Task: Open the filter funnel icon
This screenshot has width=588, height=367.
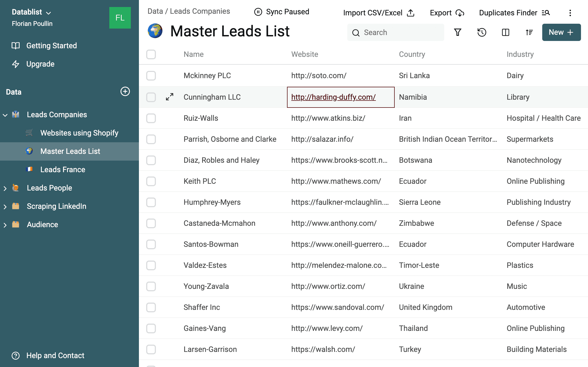Action: 458,32
